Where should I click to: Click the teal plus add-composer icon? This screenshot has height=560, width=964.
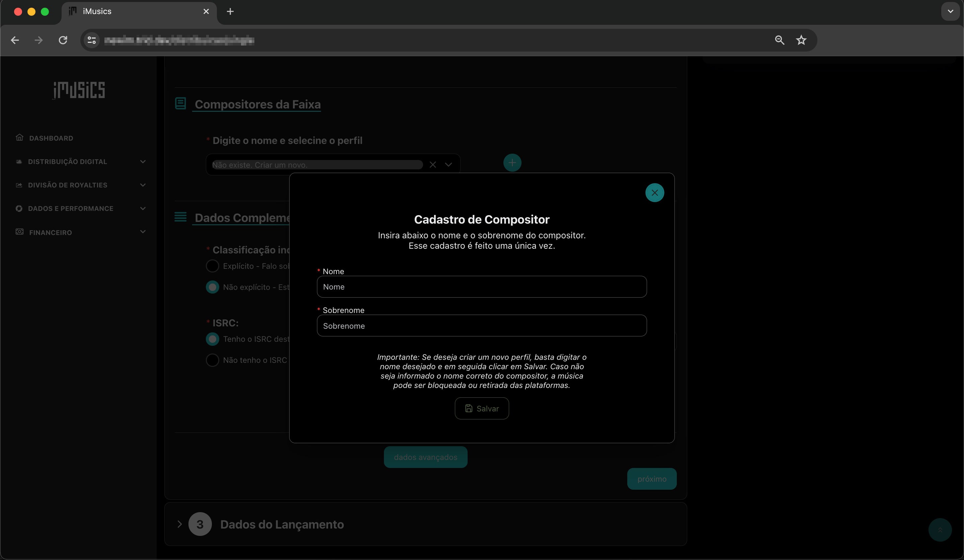pos(512,163)
